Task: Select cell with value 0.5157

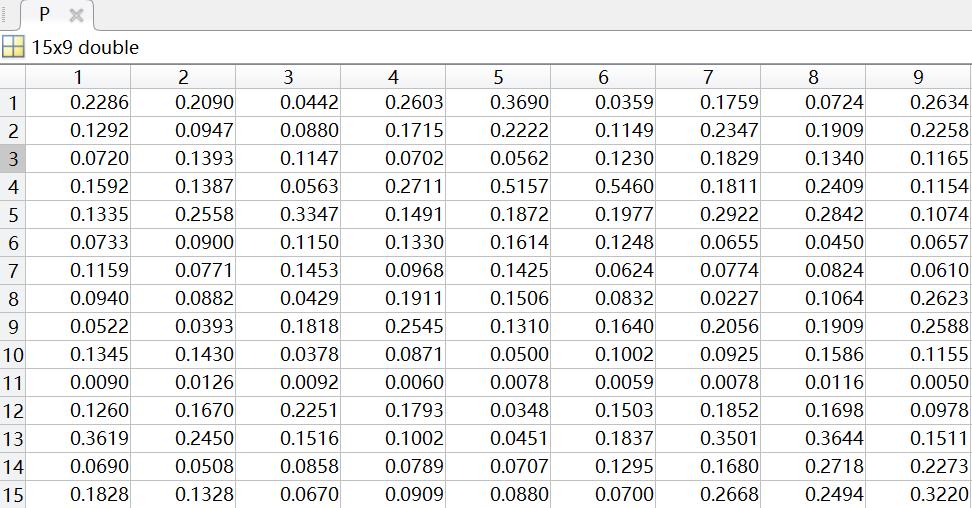Action: [498, 186]
